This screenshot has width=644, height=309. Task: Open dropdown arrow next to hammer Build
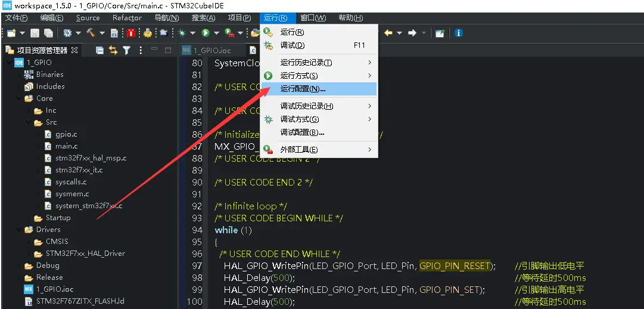[102, 33]
